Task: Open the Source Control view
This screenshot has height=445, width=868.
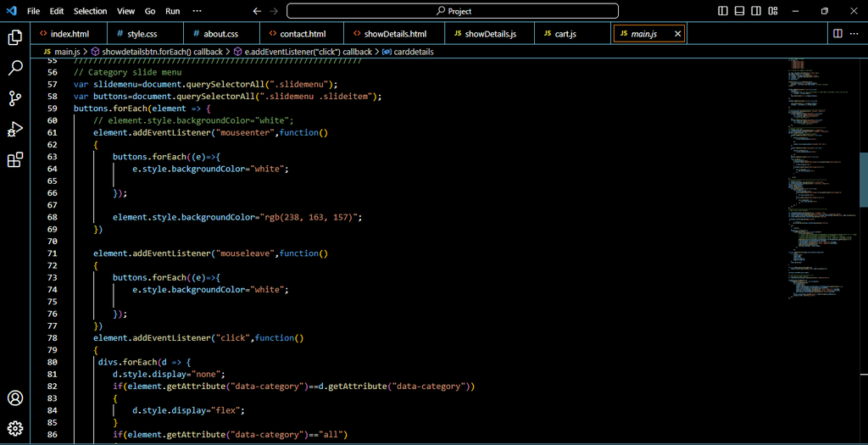Action: (15, 99)
